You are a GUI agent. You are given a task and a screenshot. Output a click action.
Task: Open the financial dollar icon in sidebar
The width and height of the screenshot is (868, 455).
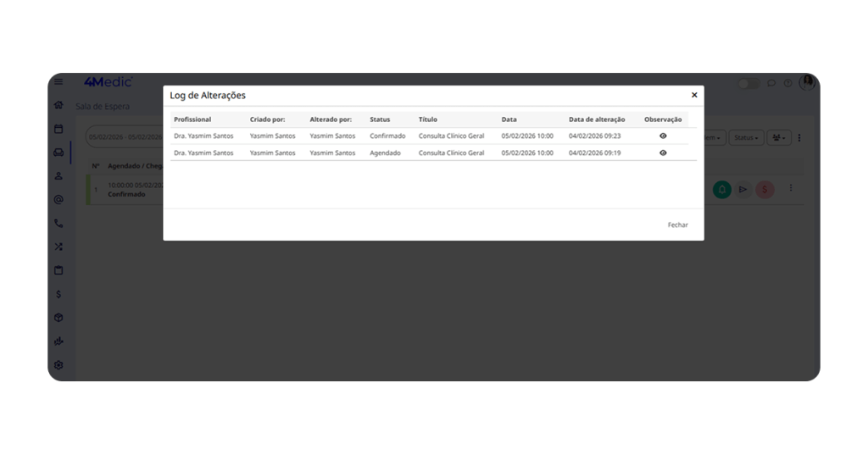point(58,294)
